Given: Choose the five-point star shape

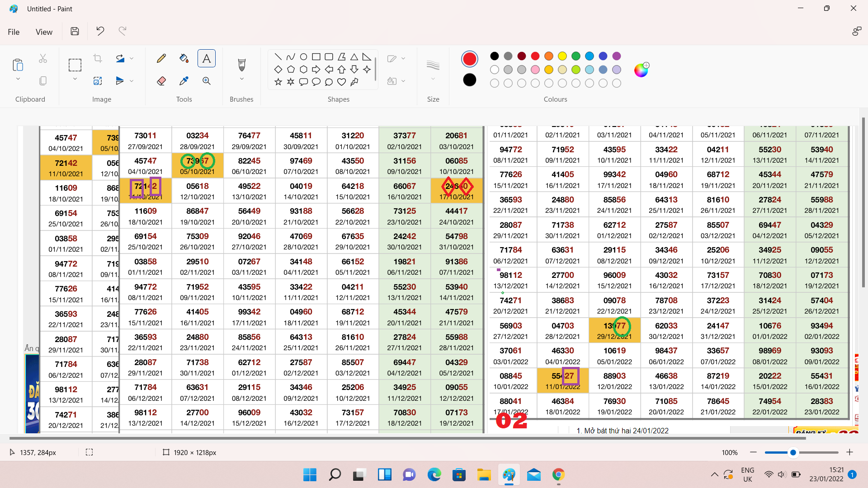Looking at the screenshot, I should 278,82.
